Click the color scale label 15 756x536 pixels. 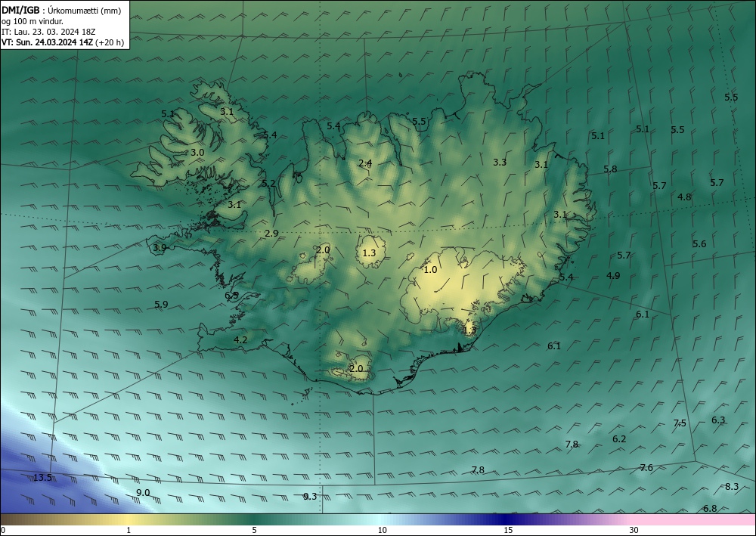(508, 530)
